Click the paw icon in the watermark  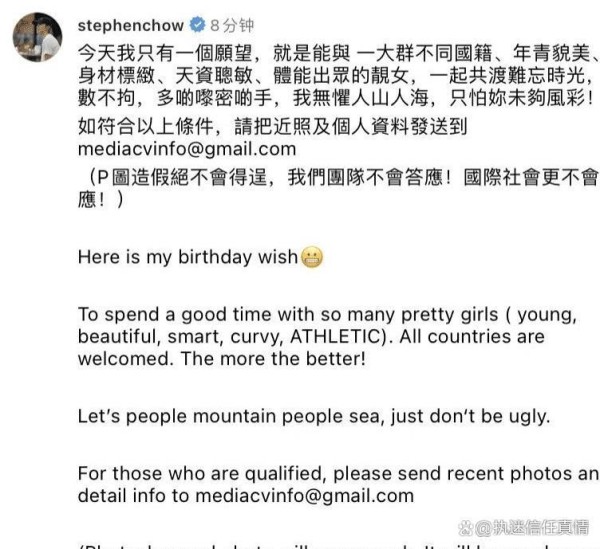pos(466,528)
